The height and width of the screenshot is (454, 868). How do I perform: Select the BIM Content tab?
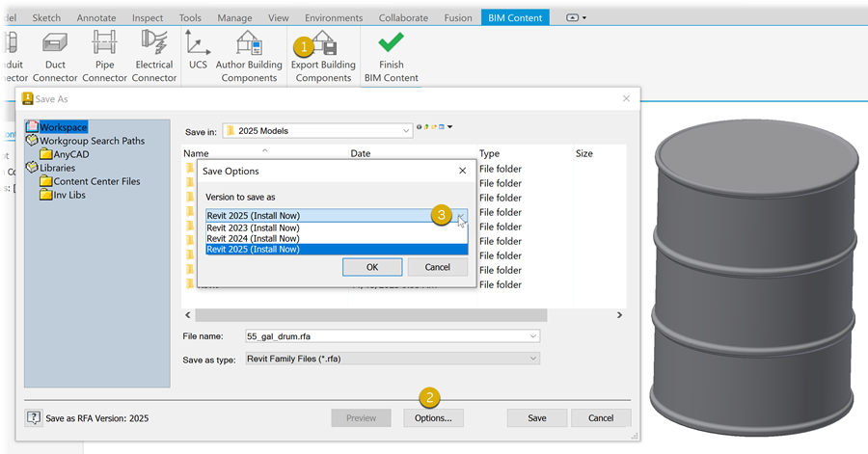pos(515,17)
